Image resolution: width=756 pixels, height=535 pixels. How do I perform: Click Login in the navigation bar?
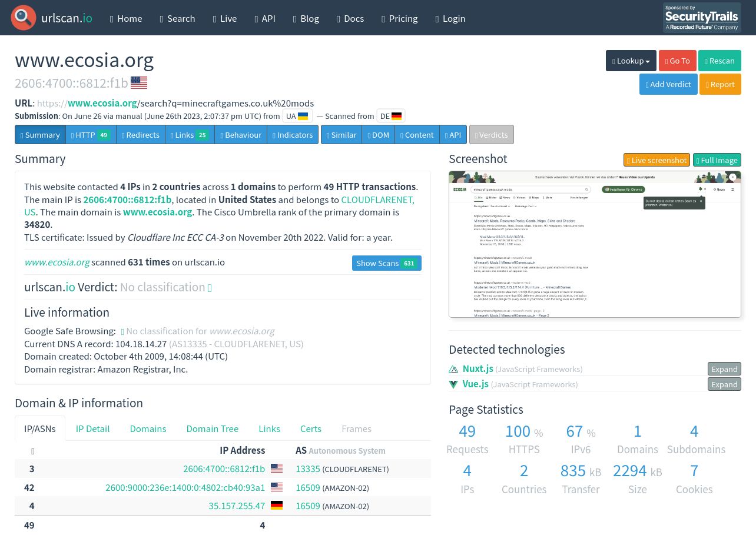[450, 18]
